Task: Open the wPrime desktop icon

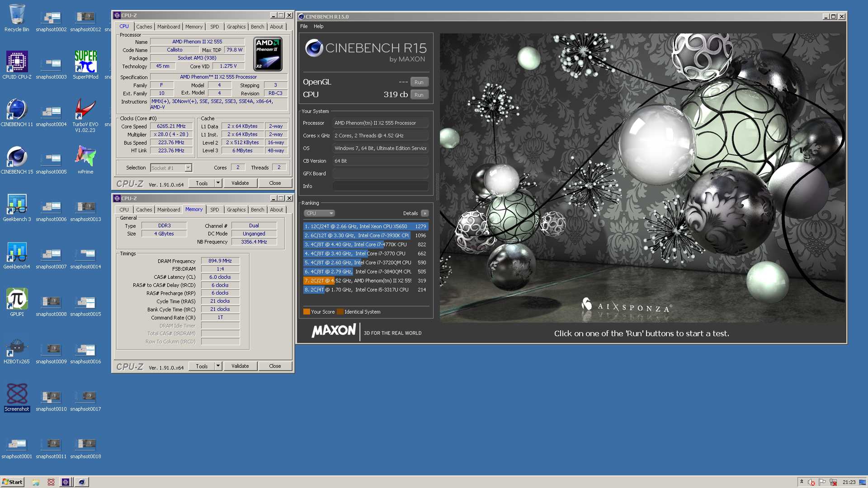Action: [85, 160]
